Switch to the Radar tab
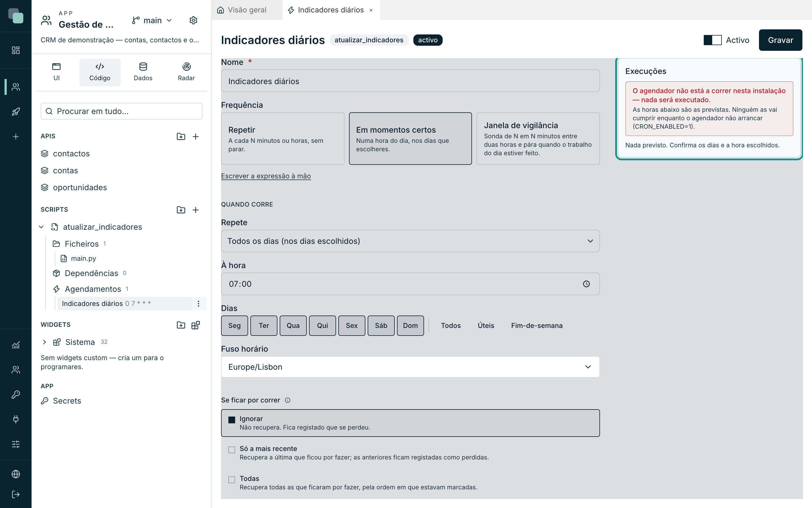This screenshot has height=508, width=812. (x=186, y=72)
